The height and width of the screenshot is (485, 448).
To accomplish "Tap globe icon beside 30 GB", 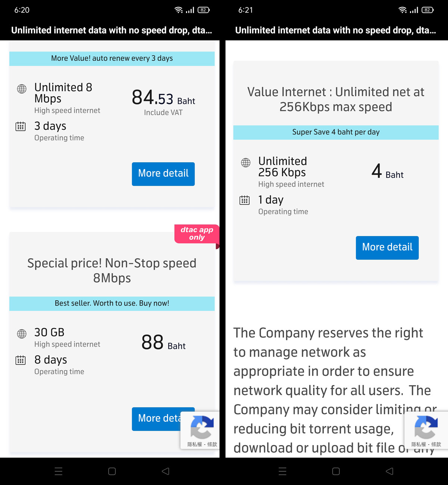I will [22, 334].
